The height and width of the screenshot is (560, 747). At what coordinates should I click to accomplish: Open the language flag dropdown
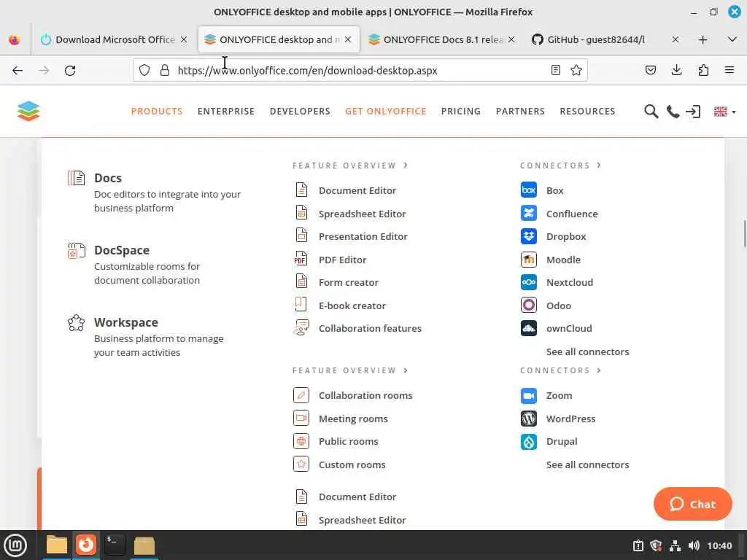pyautogui.click(x=724, y=112)
